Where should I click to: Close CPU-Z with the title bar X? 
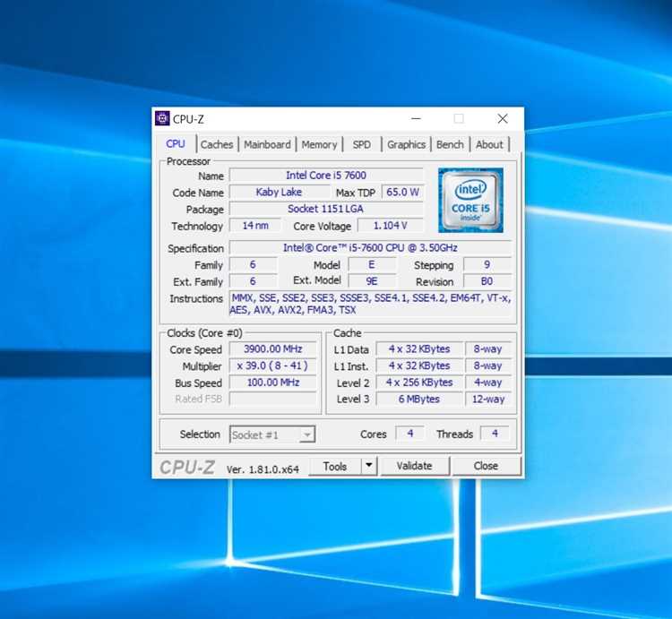(x=503, y=118)
